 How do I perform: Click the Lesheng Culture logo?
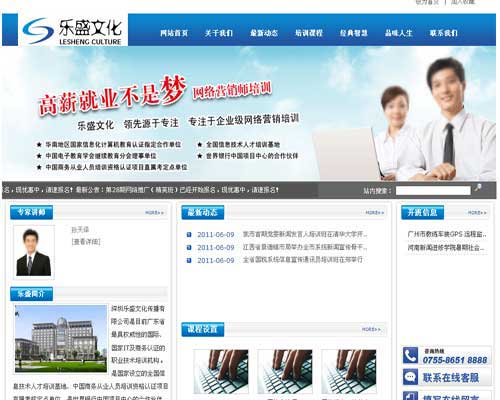73,30
